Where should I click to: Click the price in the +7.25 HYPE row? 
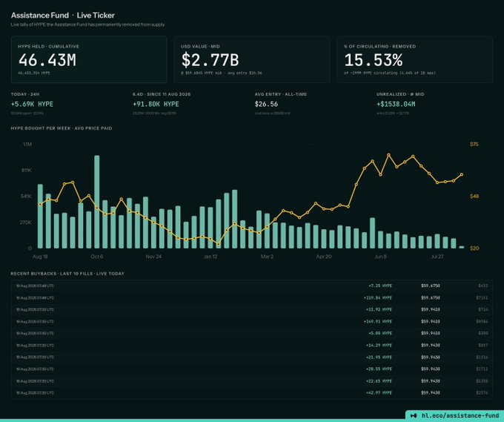[x=431, y=286]
